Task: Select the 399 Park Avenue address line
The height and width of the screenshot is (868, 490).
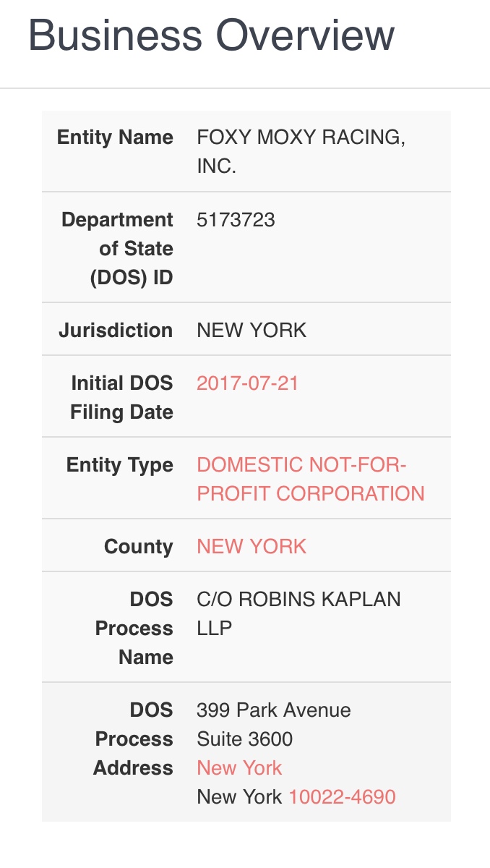Action: [274, 710]
